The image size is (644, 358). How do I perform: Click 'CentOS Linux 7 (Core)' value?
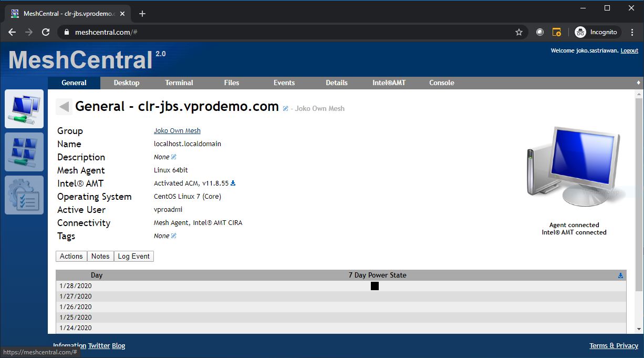pyautogui.click(x=188, y=196)
